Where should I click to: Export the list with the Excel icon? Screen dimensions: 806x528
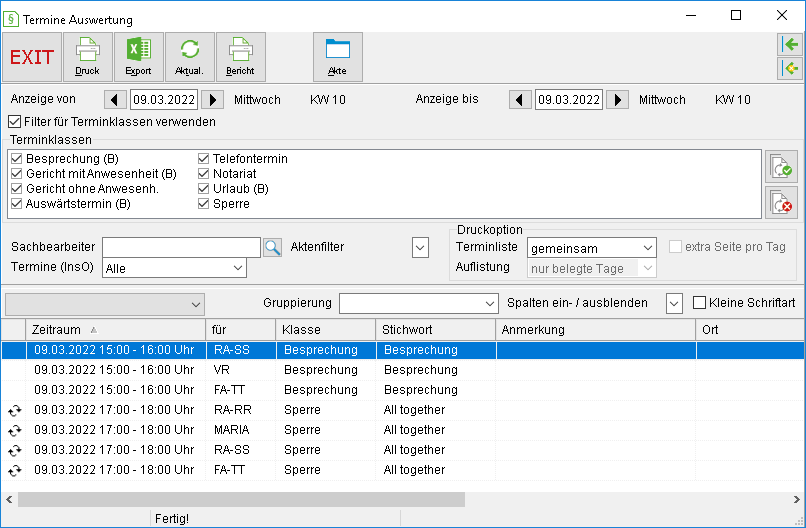click(139, 57)
